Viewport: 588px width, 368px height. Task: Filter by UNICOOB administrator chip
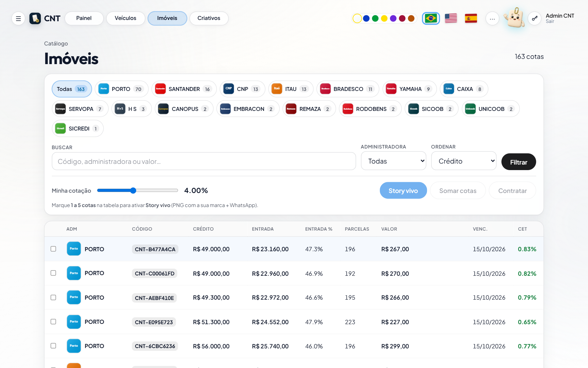(491, 109)
